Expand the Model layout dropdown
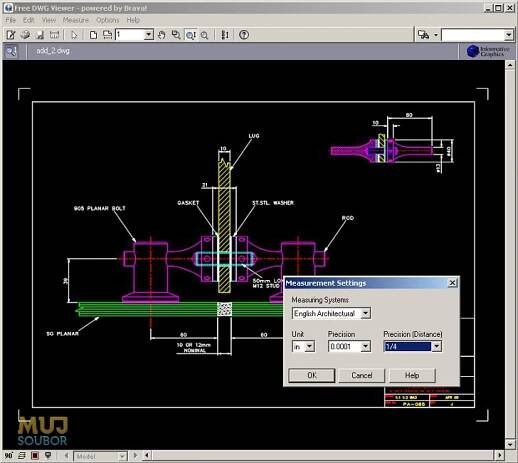This screenshot has height=463, width=518. click(122, 456)
